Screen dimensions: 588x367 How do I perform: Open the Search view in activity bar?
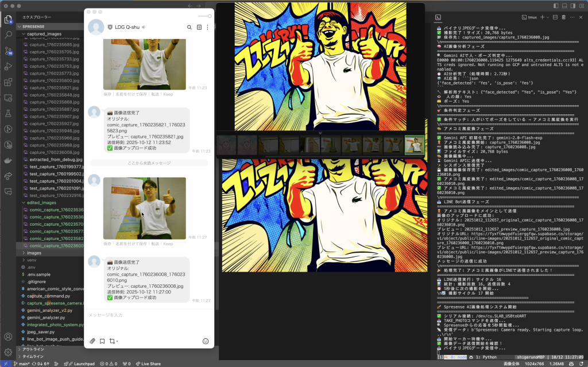tap(9, 34)
